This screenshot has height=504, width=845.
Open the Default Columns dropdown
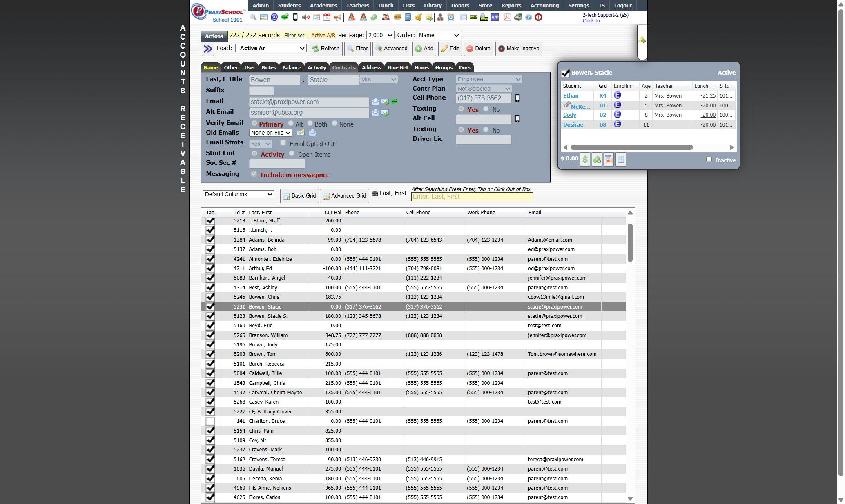click(x=239, y=194)
